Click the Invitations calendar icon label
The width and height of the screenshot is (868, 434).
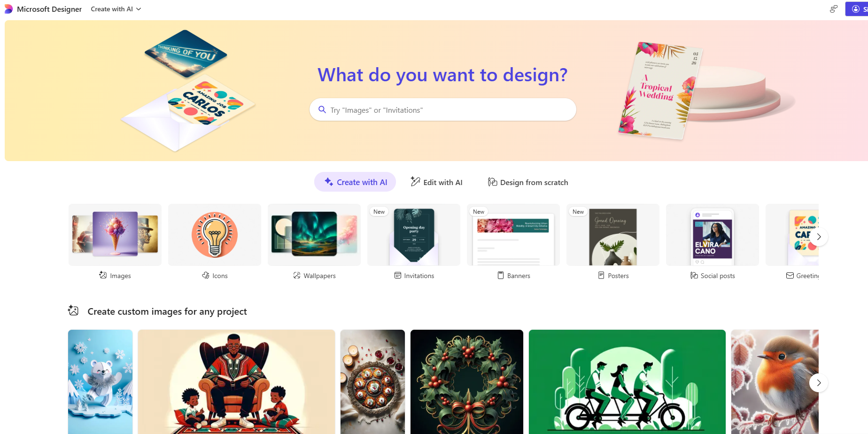pyautogui.click(x=398, y=275)
